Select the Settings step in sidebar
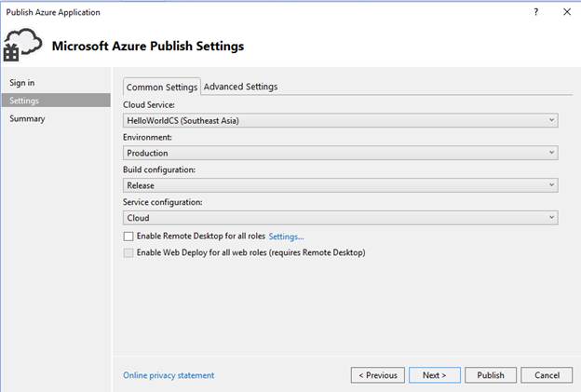Viewport: 581px width, 392px height. (x=24, y=101)
